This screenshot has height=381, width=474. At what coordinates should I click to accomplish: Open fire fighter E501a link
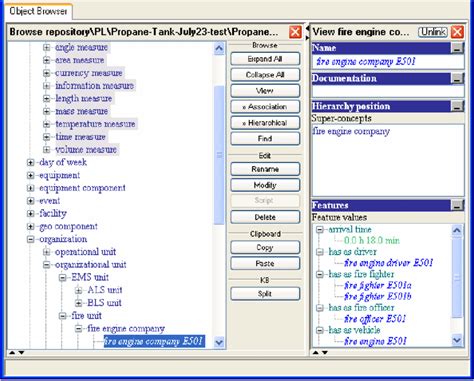tap(378, 285)
